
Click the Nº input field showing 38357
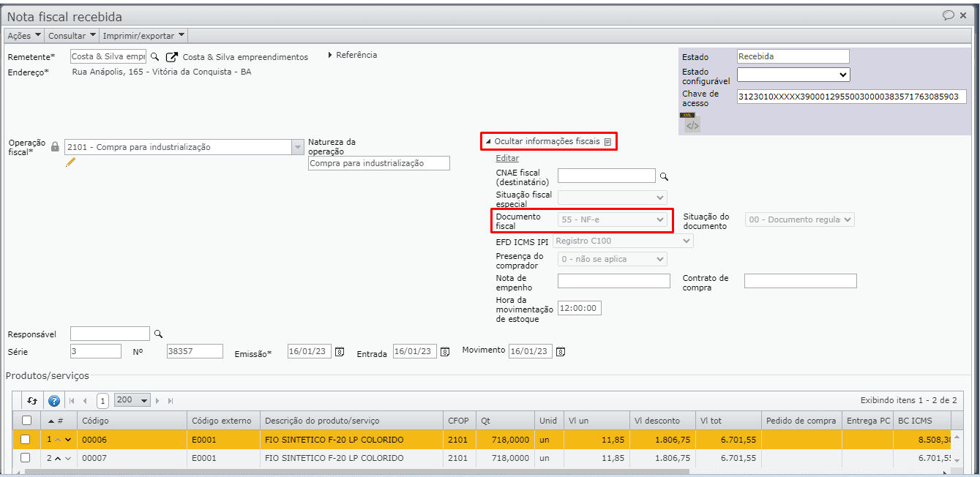click(x=195, y=351)
